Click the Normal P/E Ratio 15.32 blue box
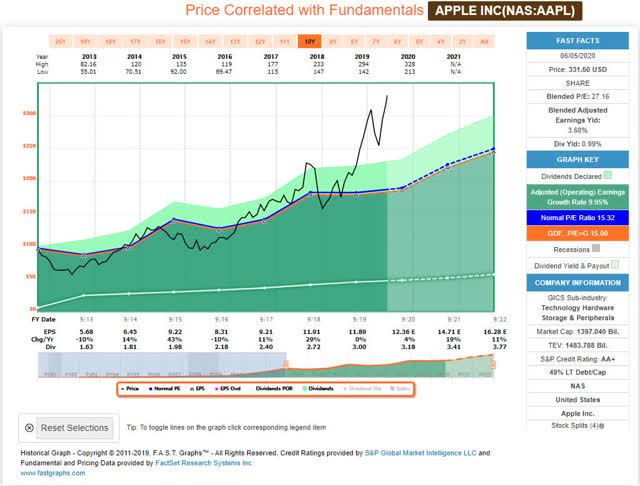The height and width of the screenshot is (486, 640). [578, 217]
